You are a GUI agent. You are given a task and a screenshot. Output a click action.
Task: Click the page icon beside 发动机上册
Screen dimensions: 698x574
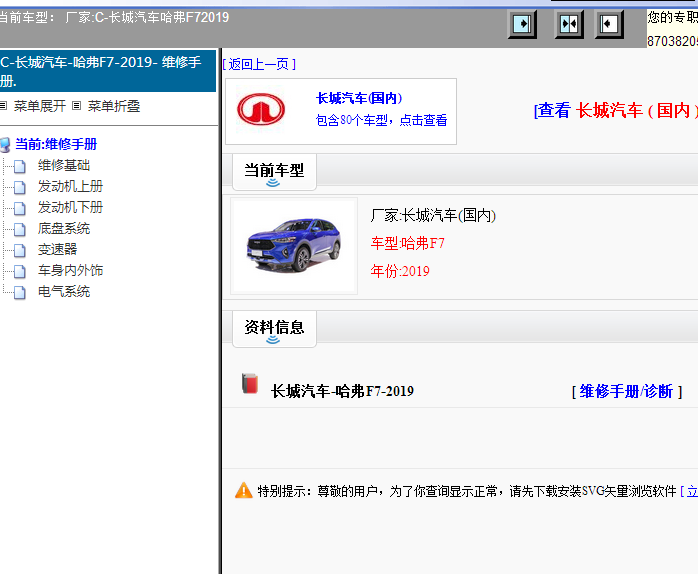tap(20, 187)
